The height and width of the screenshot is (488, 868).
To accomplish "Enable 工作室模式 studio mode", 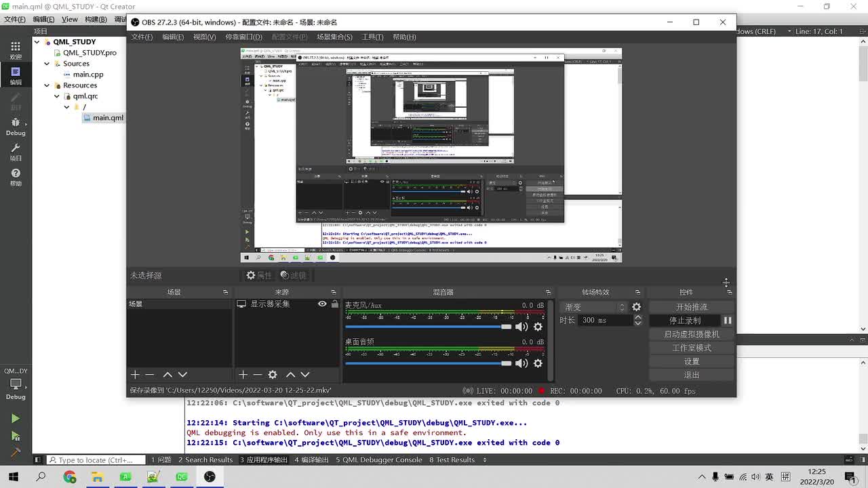I will pyautogui.click(x=691, y=348).
